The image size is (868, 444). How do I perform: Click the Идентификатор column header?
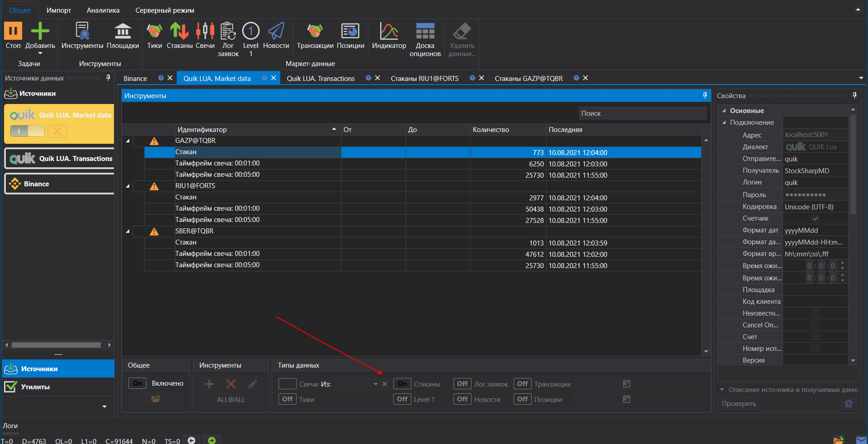(x=258, y=129)
